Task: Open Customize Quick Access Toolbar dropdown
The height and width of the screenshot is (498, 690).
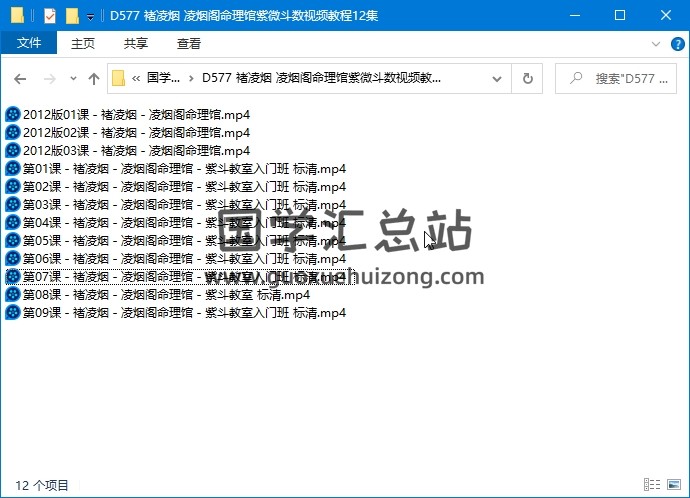Action: (90, 17)
